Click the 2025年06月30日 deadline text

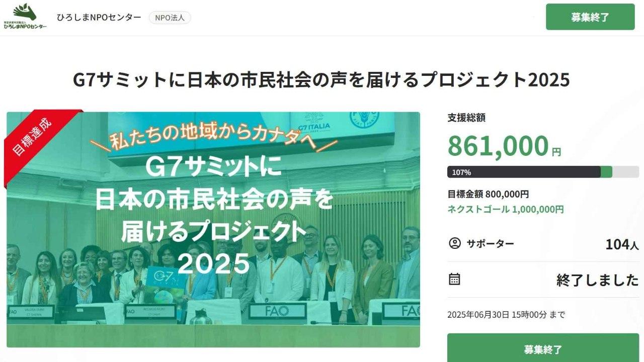(x=506, y=315)
